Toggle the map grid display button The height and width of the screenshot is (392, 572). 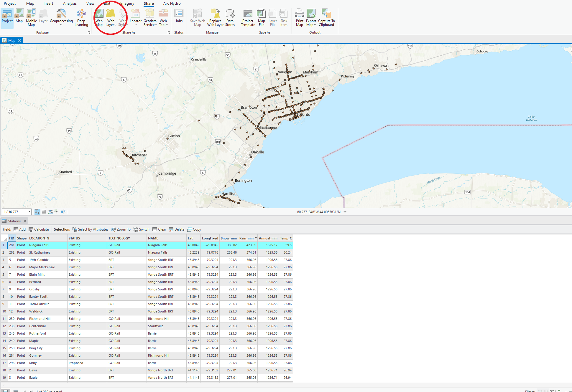click(44, 212)
